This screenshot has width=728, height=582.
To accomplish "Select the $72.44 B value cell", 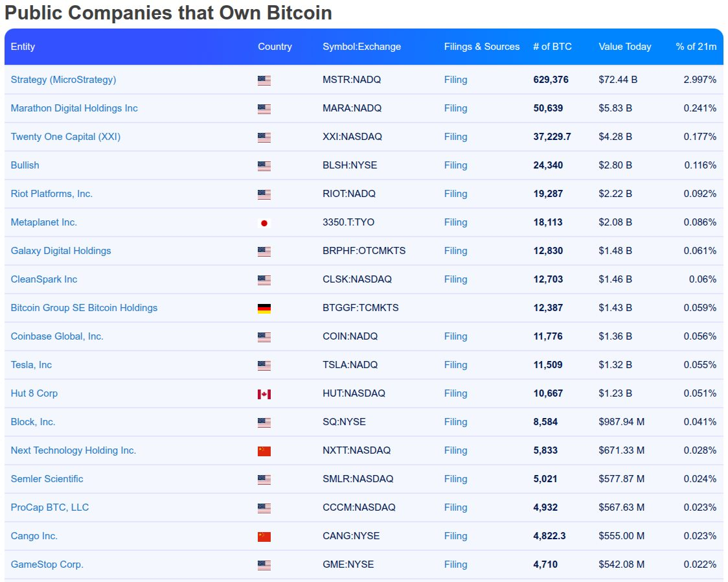I will coord(618,80).
